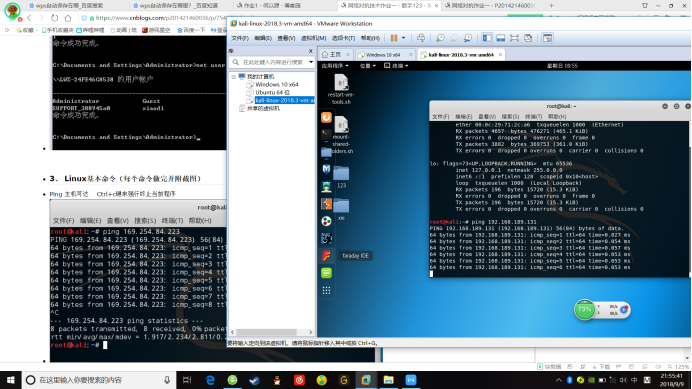Enter full screen mode icon in VMware
This screenshot has height=389, width=692.
(514, 38)
